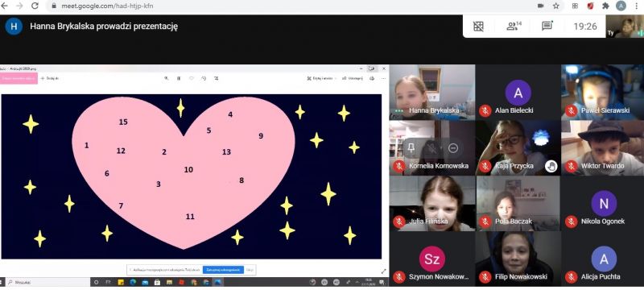Pin Kornelia Kornowska's video tile
Screen dimensions: 644x290
coord(411,148)
